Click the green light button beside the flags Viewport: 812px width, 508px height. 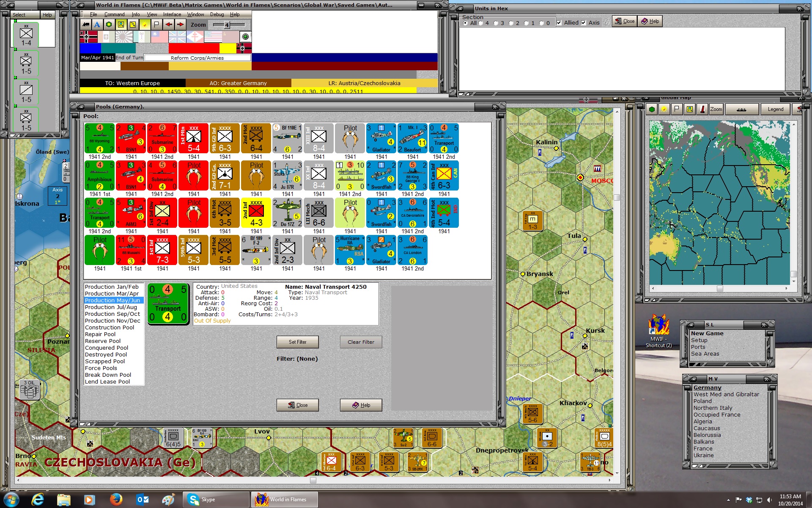pyautogui.click(x=245, y=37)
